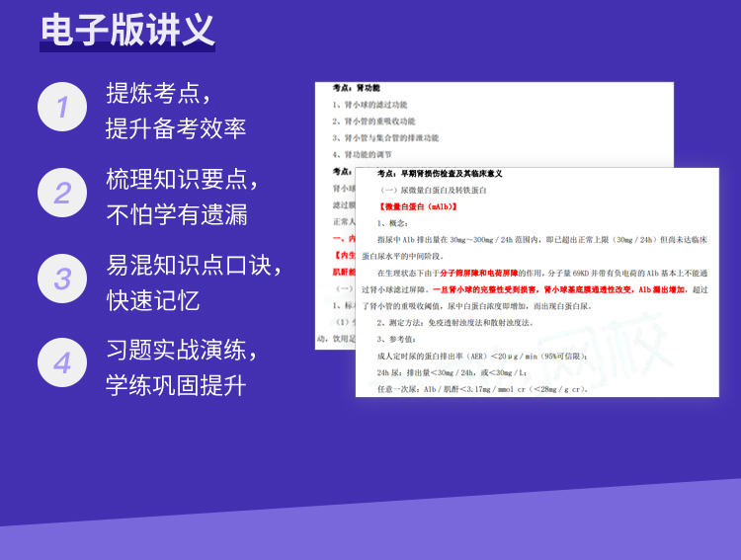
Task: Select the red 【微量白蛋白（mAlb）】 heading
Action: click(x=421, y=206)
